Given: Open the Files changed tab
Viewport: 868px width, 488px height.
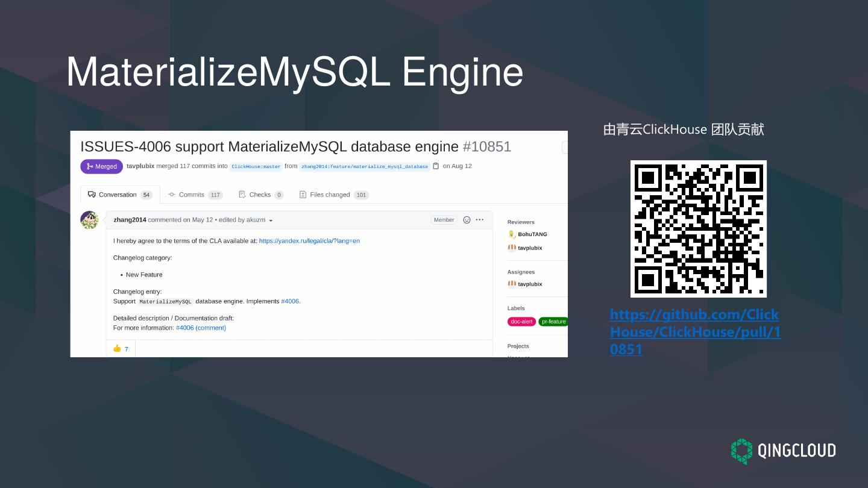Looking at the screenshot, I should (334, 195).
